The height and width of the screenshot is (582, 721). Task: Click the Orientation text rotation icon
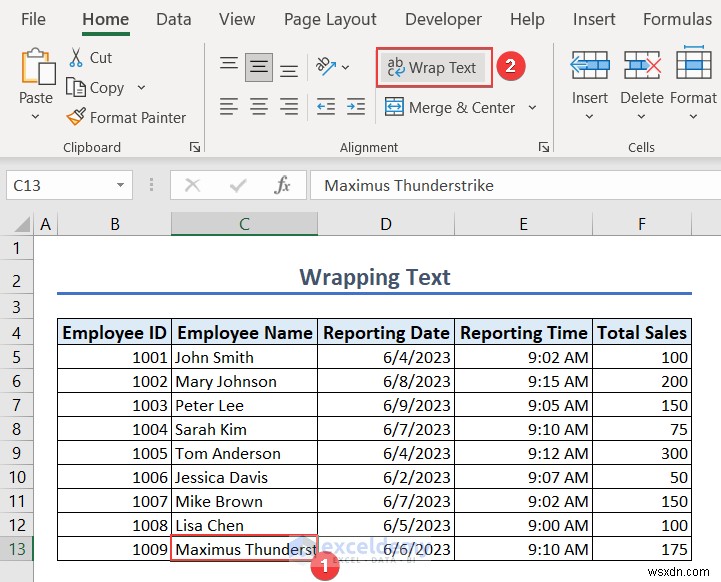(326, 66)
